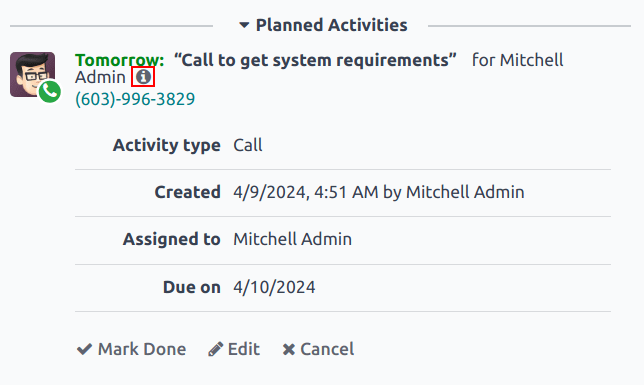This screenshot has height=385, width=644.
Task: Edit the scheduled call activity
Action: 234,349
